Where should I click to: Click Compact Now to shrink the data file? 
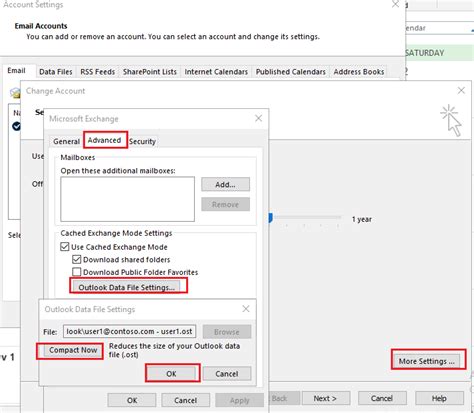tap(73, 350)
